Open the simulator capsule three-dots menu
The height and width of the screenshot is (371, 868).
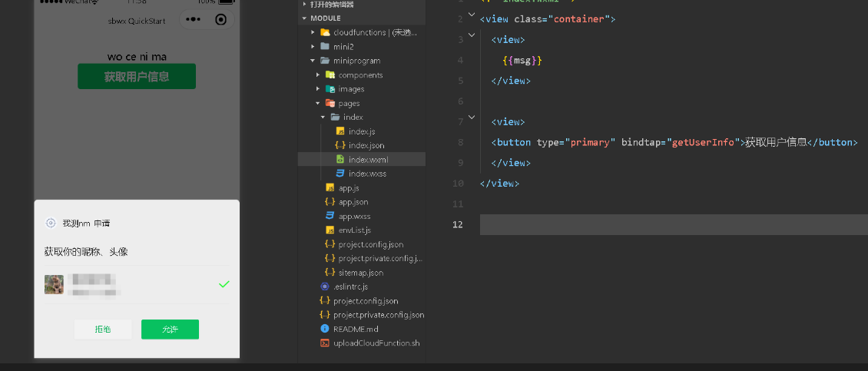[194, 19]
